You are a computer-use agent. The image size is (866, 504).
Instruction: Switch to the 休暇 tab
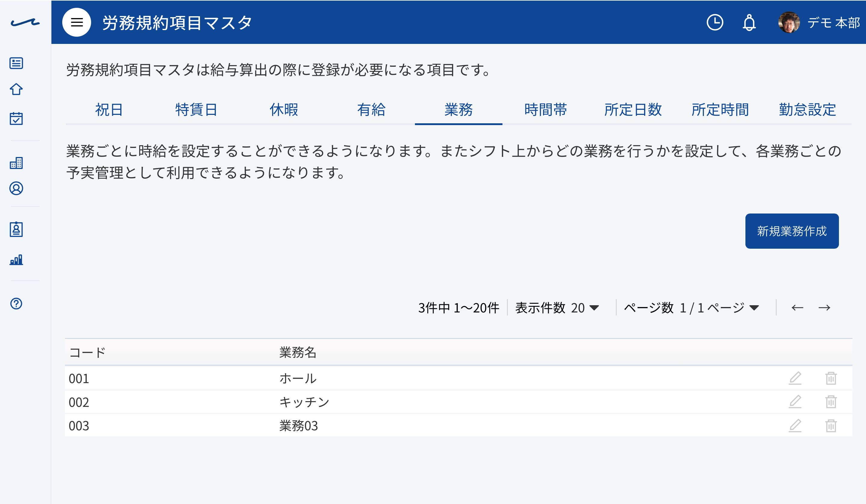click(284, 110)
